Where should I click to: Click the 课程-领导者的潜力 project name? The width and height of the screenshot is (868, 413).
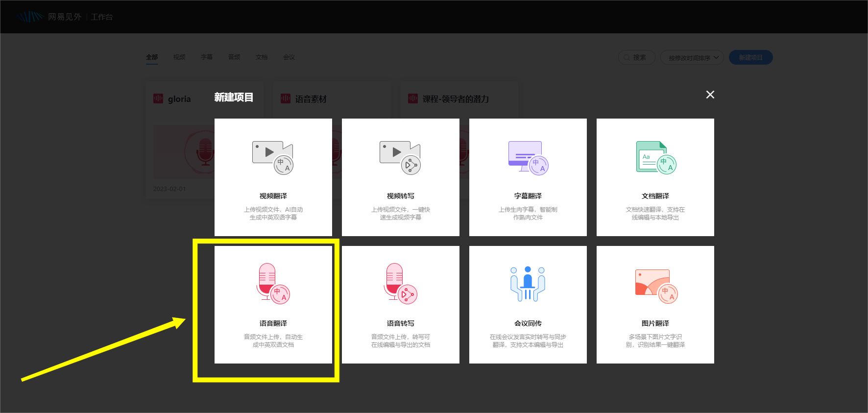click(x=456, y=99)
